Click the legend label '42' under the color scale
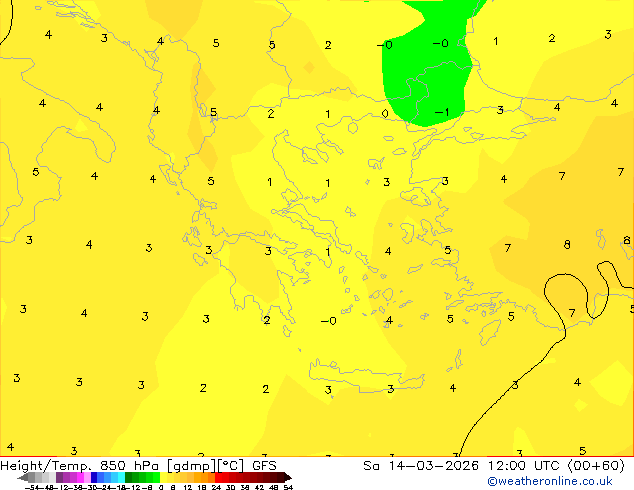 click(259, 487)
